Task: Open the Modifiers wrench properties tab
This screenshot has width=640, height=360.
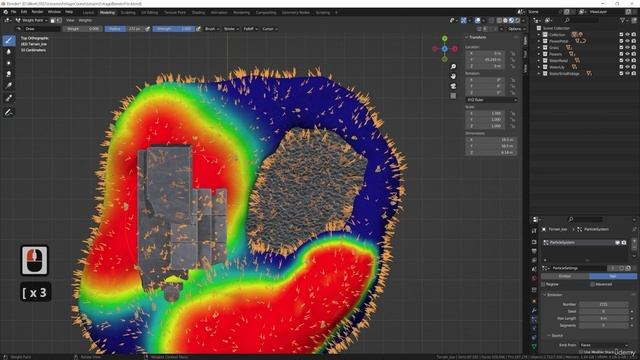Action: click(x=534, y=310)
